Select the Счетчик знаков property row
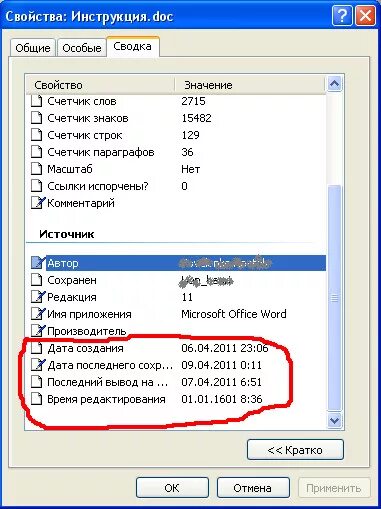The width and height of the screenshot is (381, 509). (176, 118)
